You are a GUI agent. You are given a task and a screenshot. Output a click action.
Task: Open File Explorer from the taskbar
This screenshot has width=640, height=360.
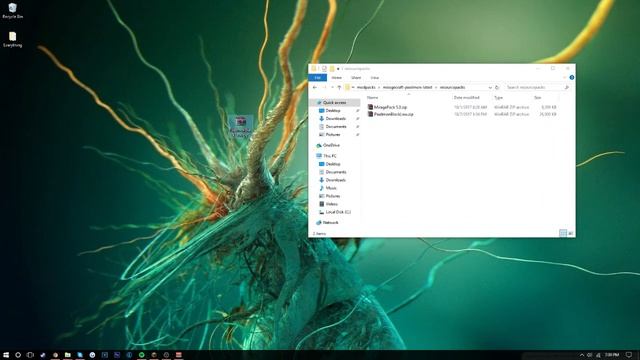point(67,355)
